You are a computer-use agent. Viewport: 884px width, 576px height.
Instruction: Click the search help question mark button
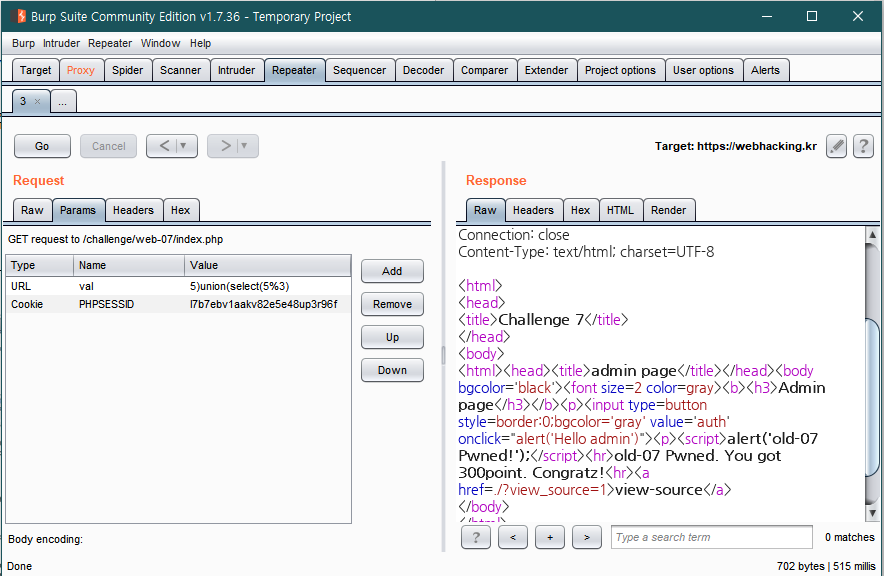pyautogui.click(x=476, y=537)
